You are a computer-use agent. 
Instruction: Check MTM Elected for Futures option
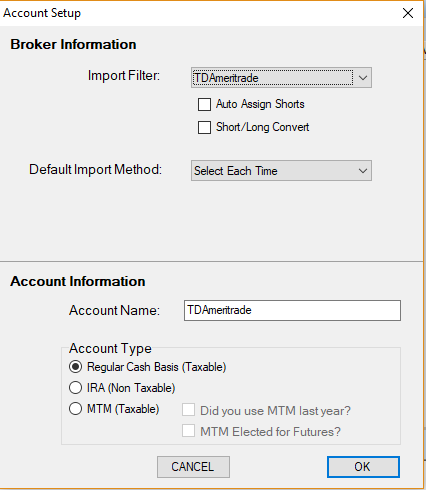188,431
